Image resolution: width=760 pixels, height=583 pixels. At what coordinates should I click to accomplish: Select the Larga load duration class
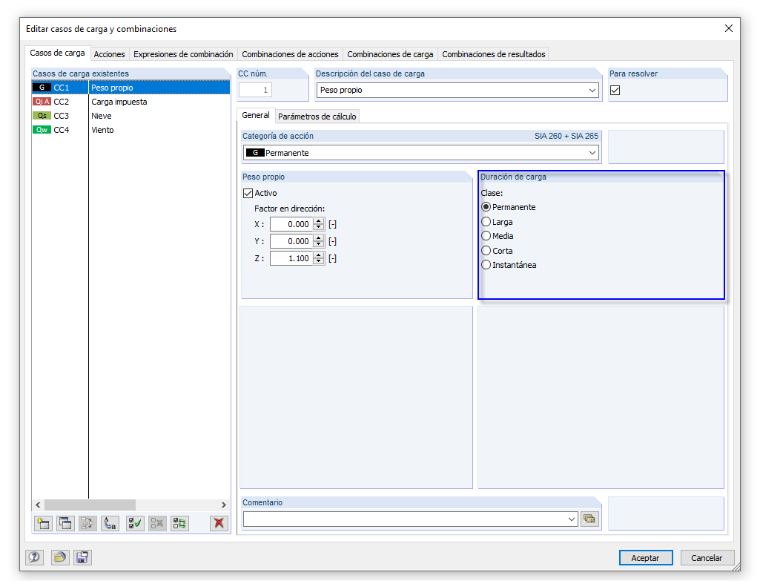(x=486, y=222)
